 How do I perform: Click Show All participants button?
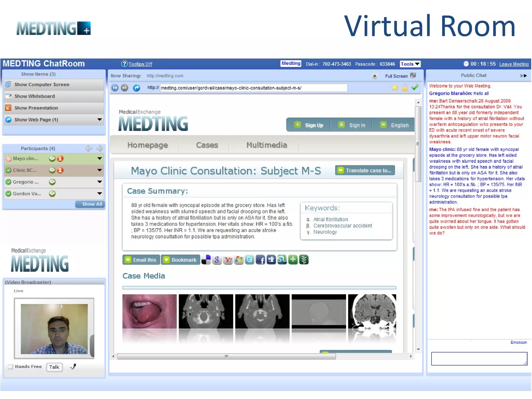point(90,204)
